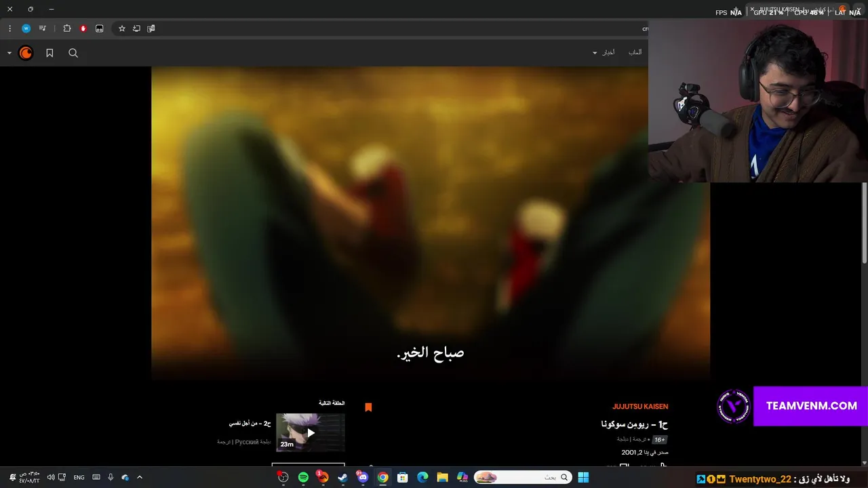The height and width of the screenshot is (488, 868).
Task: Click the red ad-blocker extension icon
Action: 83,28
